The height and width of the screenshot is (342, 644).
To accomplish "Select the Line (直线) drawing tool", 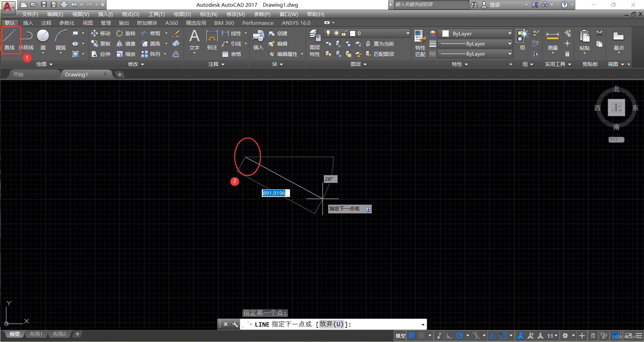I will 10,40.
